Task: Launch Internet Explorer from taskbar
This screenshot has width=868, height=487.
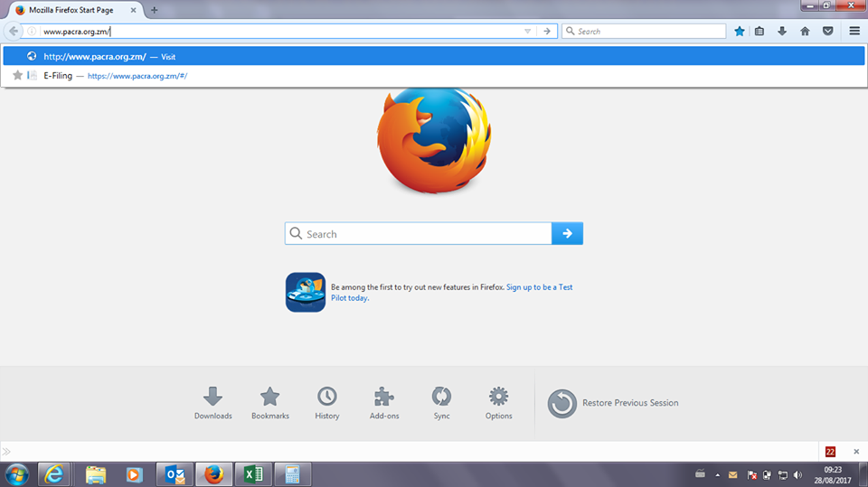Action: (53, 475)
